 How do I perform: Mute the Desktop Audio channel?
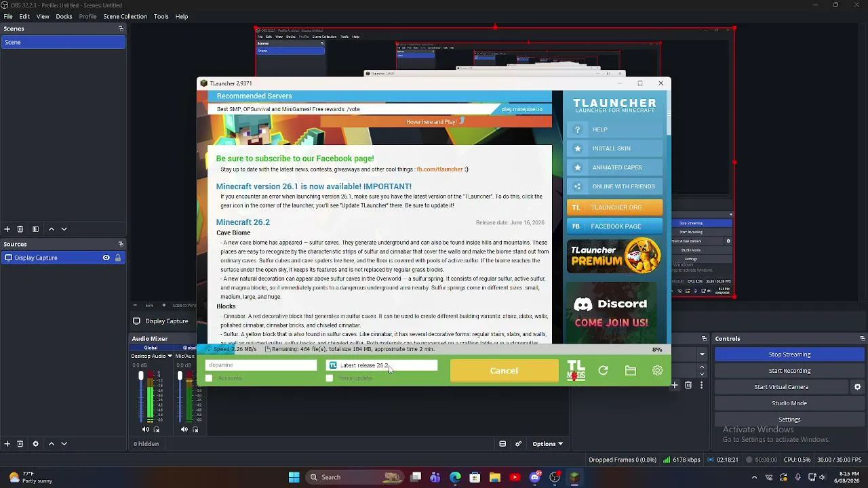(x=145, y=429)
